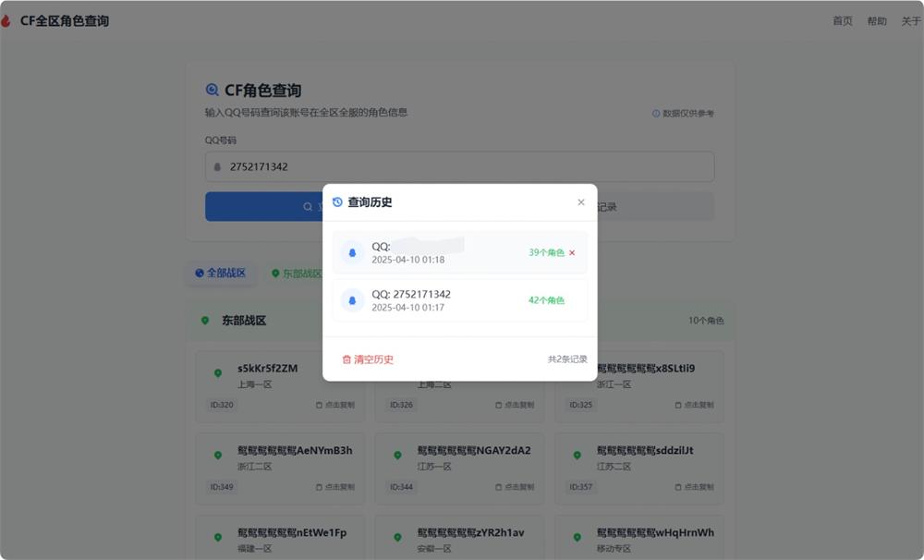Image resolution: width=924 pixels, height=560 pixels.
Task: Select the 2025-04-10 01:18 history entry
Action: click(459, 252)
